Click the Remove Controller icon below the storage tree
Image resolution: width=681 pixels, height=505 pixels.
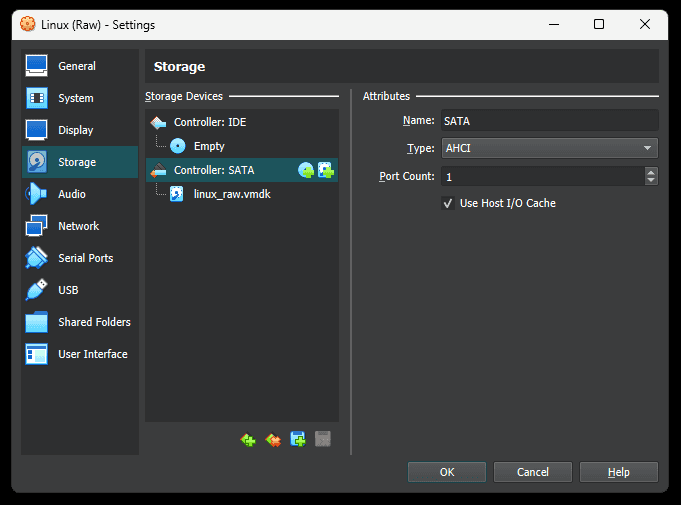point(273,439)
